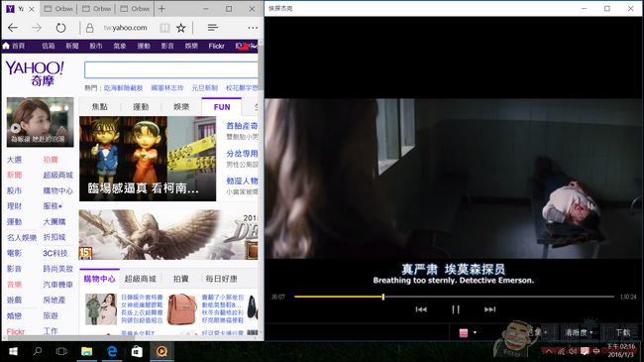
Task: Click the YAHOO! 奇摩 logo
Action: click(x=35, y=73)
